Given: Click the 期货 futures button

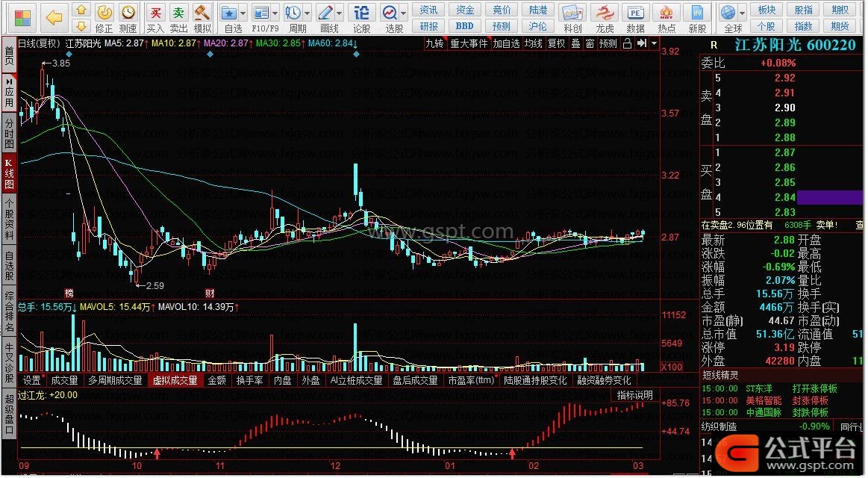Looking at the screenshot, I should (840, 26).
